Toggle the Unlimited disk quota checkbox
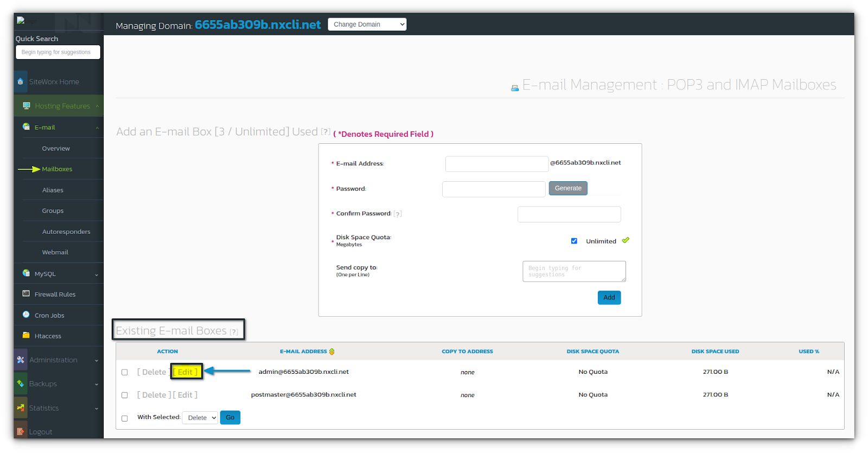This screenshot has width=868, height=453. point(574,241)
